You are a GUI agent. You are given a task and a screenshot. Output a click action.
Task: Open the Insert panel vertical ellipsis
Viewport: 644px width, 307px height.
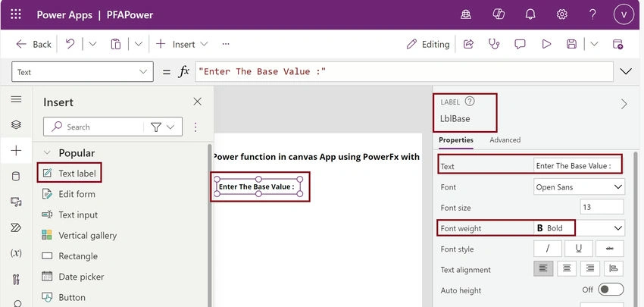click(195, 127)
